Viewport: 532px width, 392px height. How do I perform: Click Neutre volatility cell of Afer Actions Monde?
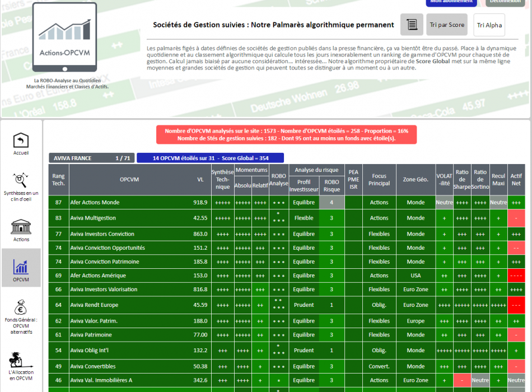click(444, 202)
